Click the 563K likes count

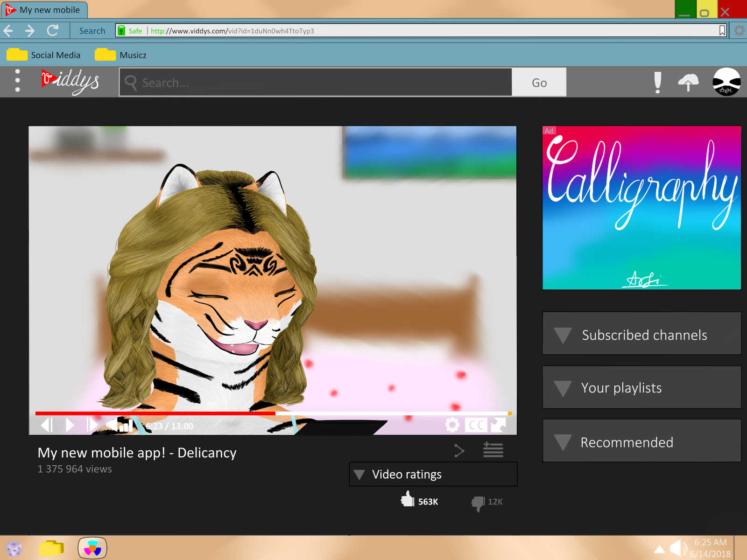coord(428,502)
